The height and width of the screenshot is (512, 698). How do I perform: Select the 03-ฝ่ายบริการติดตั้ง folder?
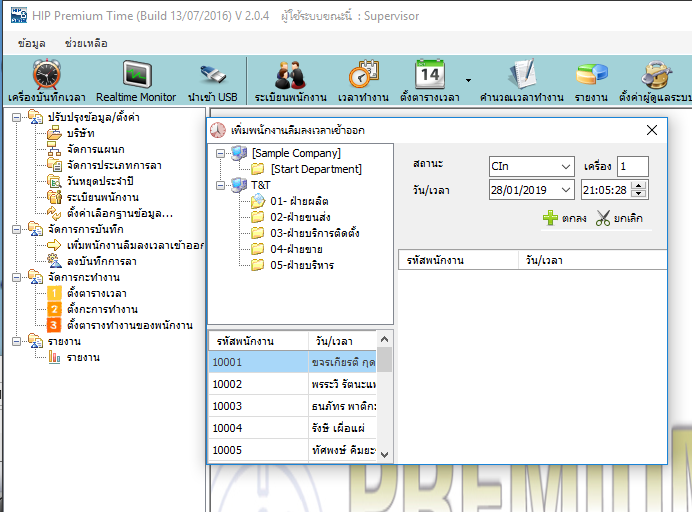pyautogui.click(x=315, y=233)
